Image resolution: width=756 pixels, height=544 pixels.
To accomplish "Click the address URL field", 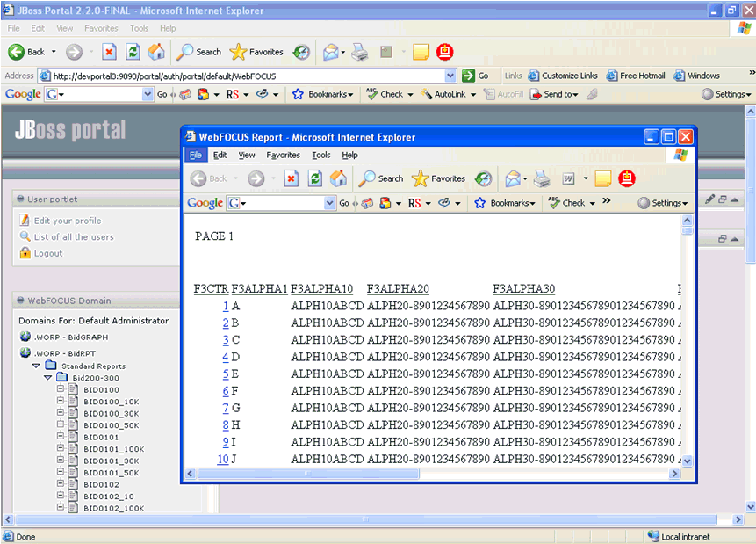I will point(248,76).
